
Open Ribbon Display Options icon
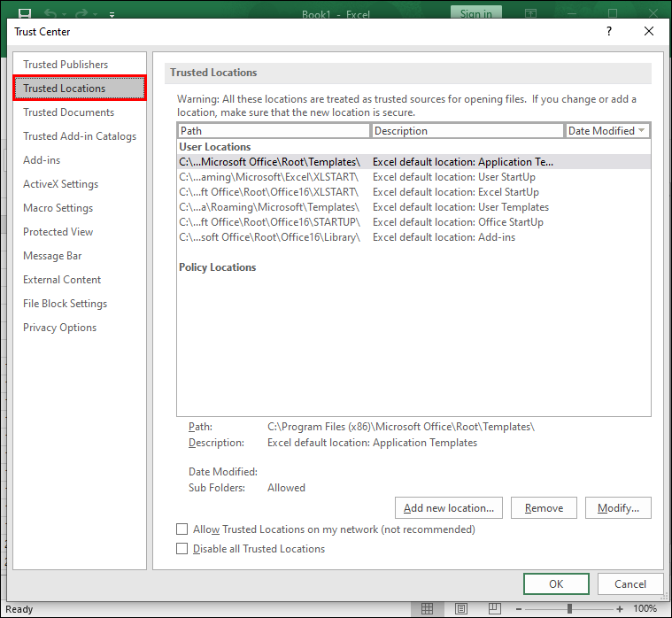click(530, 13)
